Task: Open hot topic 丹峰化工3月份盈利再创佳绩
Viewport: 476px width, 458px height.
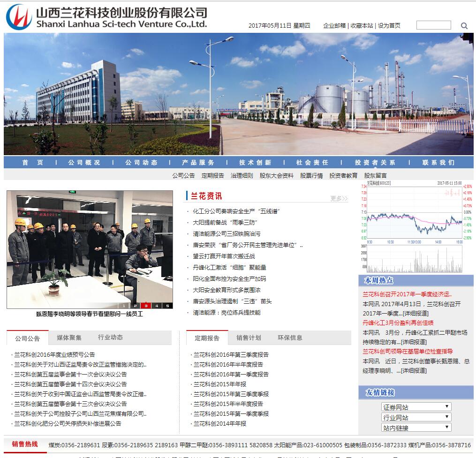Action: click(x=398, y=323)
